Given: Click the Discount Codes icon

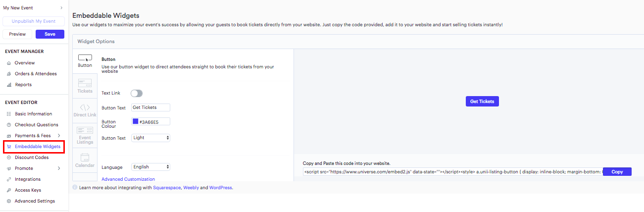Looking at the screenshot, I should coord(8,158).
